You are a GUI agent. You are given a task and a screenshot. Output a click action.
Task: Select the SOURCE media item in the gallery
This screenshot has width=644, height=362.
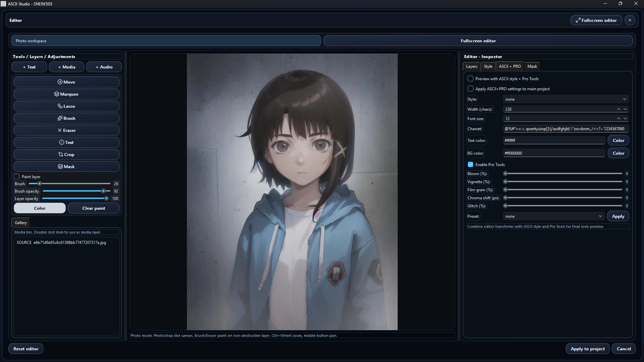point(61,242)
